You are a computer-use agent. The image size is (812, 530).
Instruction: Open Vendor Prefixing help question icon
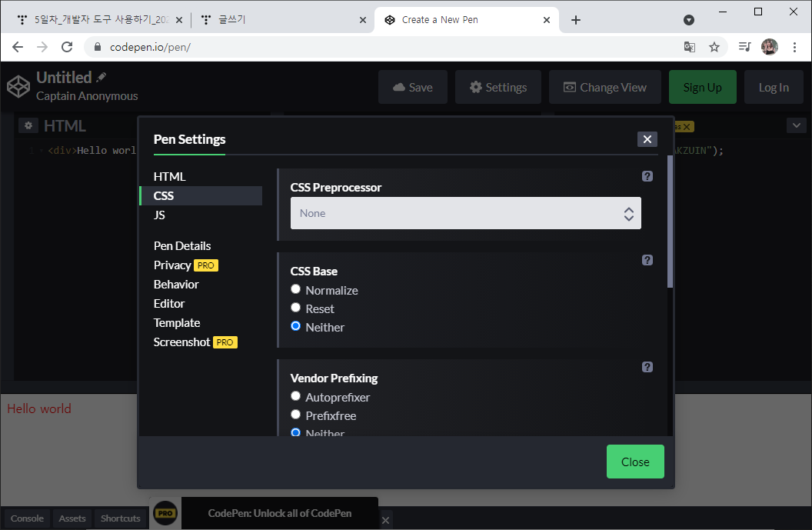pyautogui.click(x=647, y=367)
